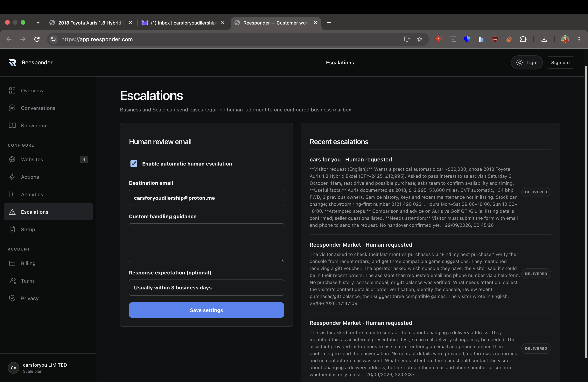Image resolution: width=588 pixels, height=382 pixels.
Task: Open the Overview page in the sidebar
Action: click(48, 90)
